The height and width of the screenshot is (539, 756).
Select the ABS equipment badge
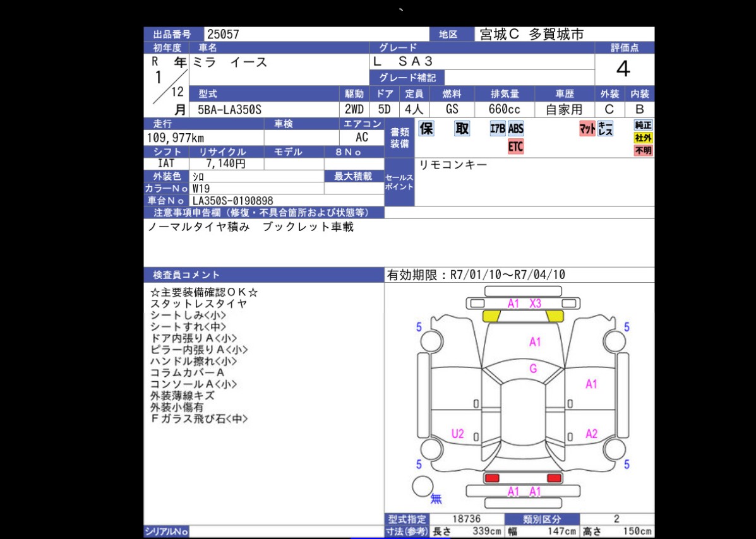tap(515, 129)
